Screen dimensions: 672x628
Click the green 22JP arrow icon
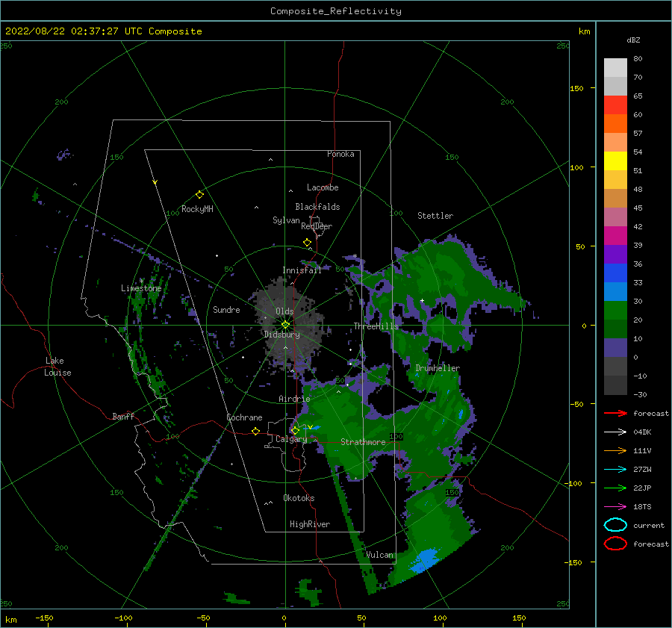pyautogui.click(x=615, y=488)
